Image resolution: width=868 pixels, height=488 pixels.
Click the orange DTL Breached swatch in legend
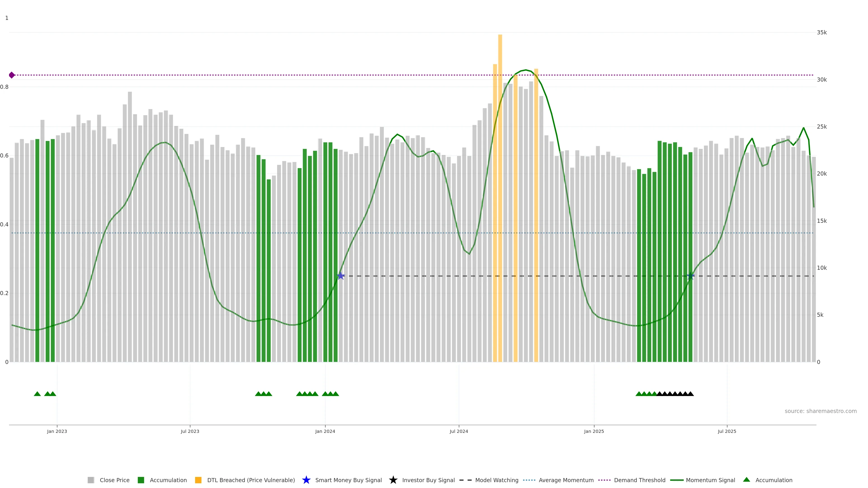(x=198, y=480)
